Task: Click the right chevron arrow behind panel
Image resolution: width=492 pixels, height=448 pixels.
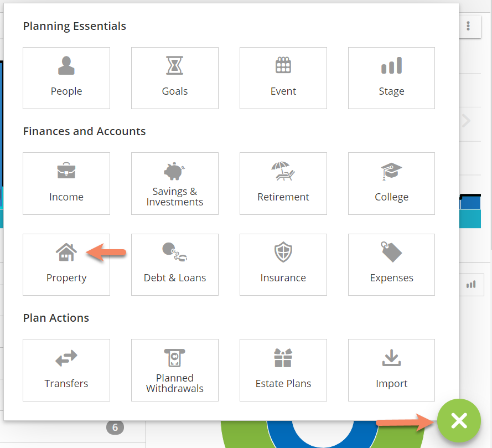Action: click(x=467, y=121)
